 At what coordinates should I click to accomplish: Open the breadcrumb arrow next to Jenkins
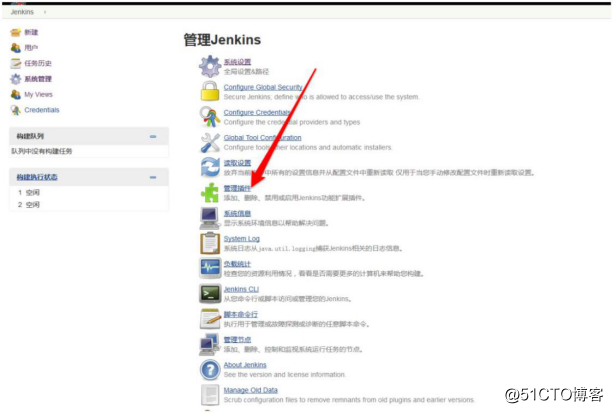45,12
